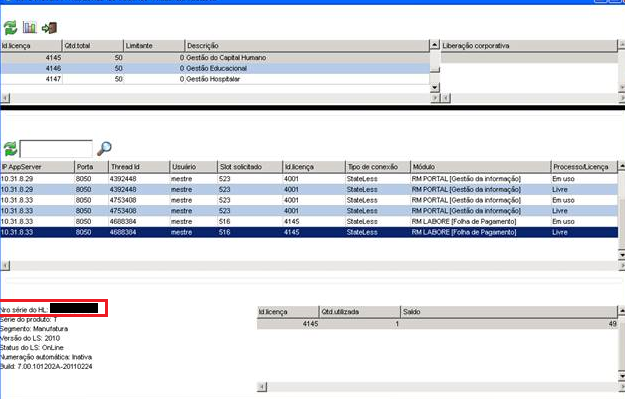Click the Saldo column header
625x399 pixels.
click(x=509, y=312)
